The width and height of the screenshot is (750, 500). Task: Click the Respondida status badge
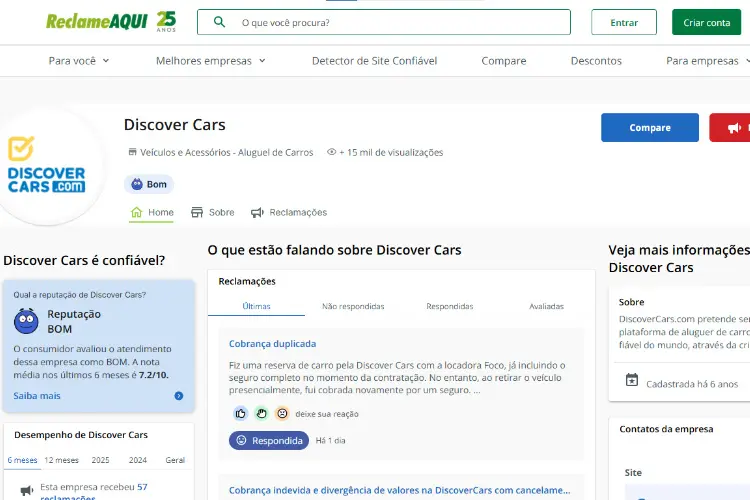[269, 440]
